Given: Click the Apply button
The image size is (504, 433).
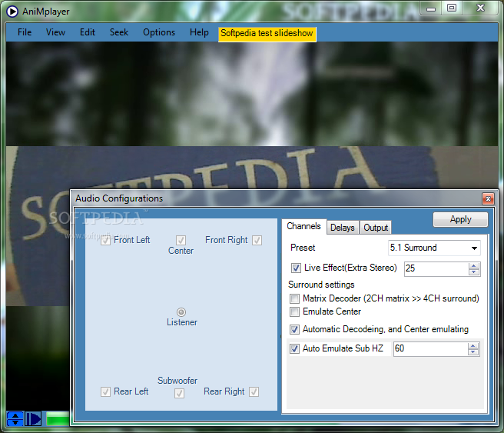Looking at the screenshot, I should coord(460,219).
